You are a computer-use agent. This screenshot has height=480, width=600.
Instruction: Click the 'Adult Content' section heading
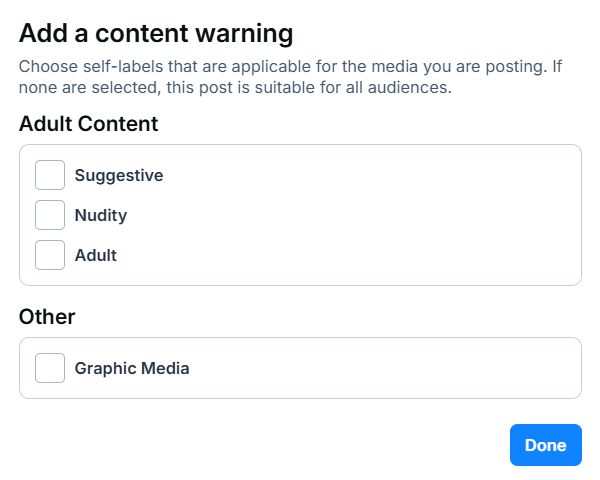coord(89,124)
